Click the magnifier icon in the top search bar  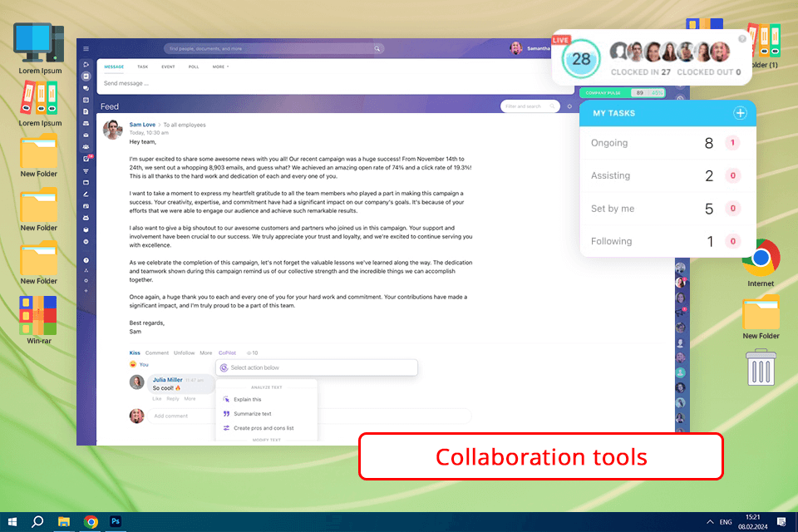(x=377, y=49)
